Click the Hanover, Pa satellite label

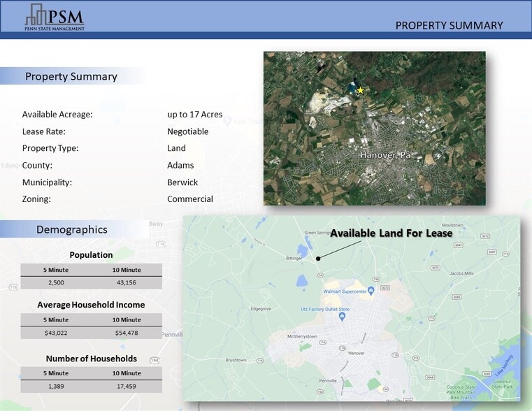tap(385, 154)
